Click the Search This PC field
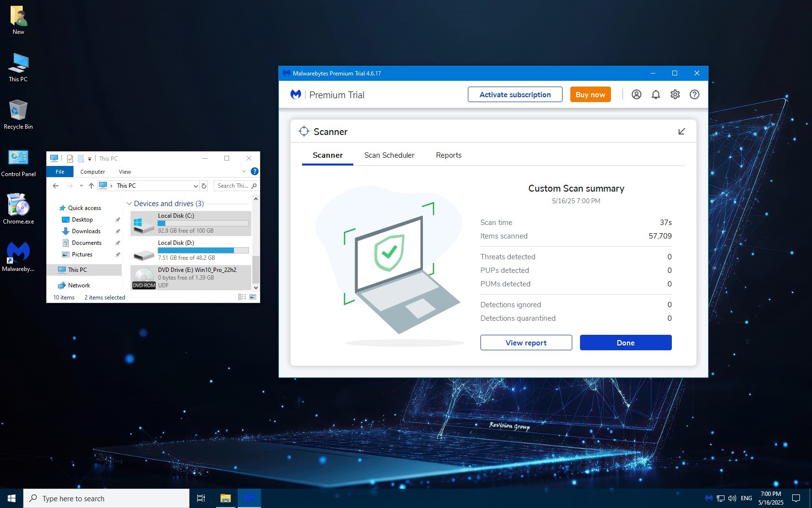The width and height of the screenshot is (812, 508). (x=233, y=186)
